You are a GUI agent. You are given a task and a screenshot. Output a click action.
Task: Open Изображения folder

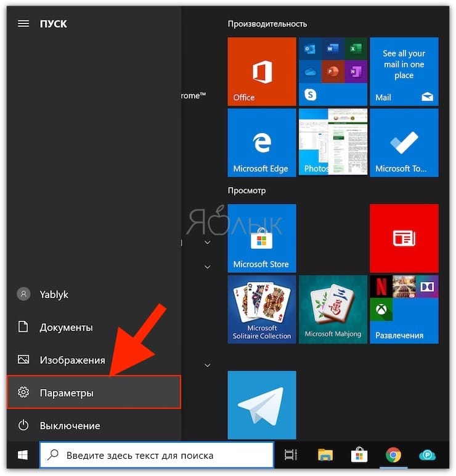94,360
